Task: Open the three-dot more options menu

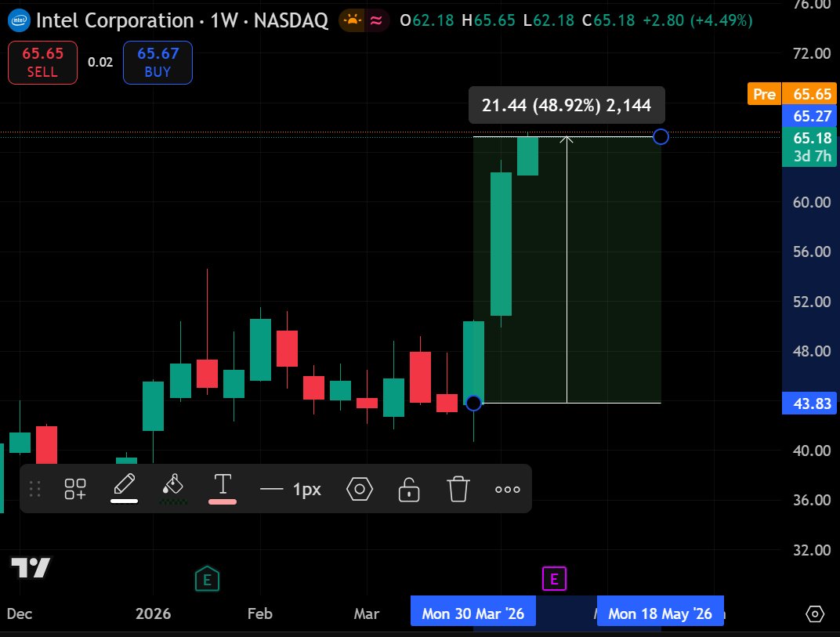Action: [507, 489]
